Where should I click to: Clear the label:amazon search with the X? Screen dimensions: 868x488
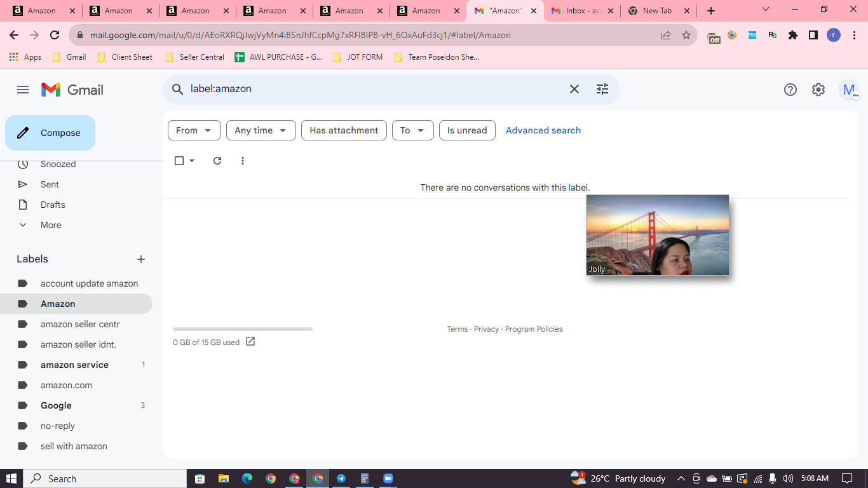574,90
